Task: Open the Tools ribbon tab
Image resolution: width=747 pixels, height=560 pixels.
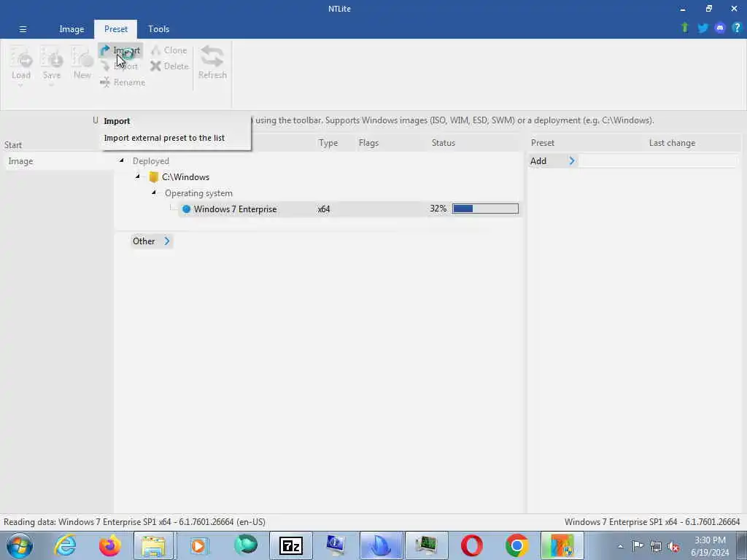Action: point(158,29)
